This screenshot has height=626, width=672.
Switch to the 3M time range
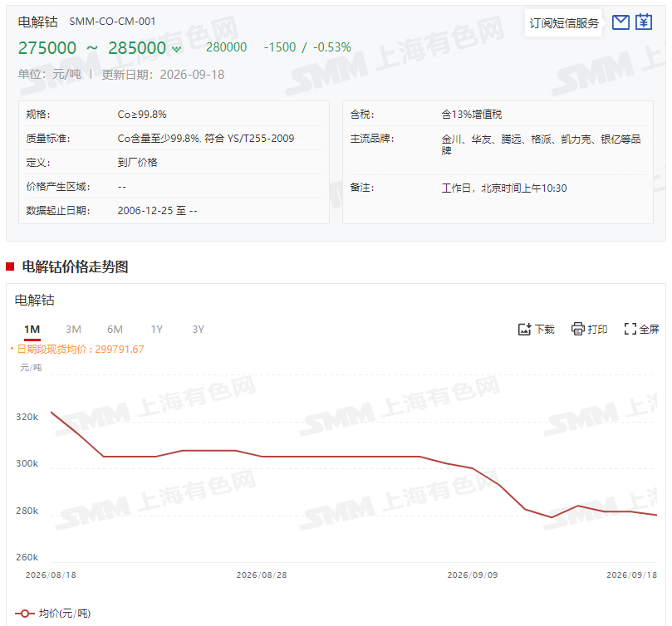click(x=73, y=330)
